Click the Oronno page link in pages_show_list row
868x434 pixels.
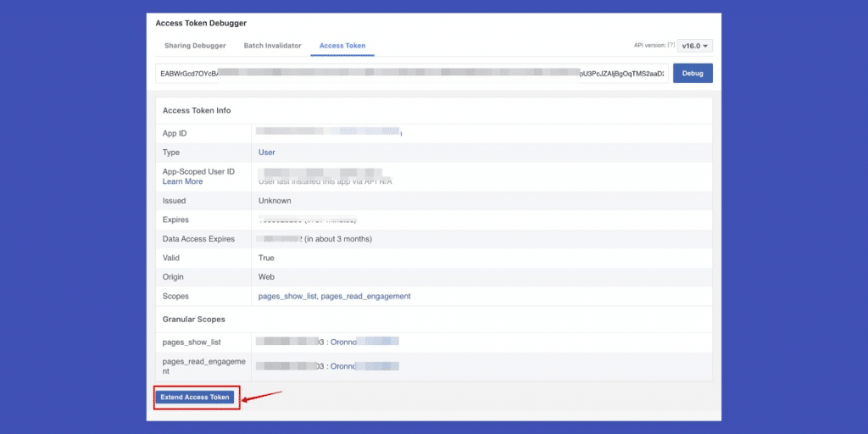coord(364,342)
